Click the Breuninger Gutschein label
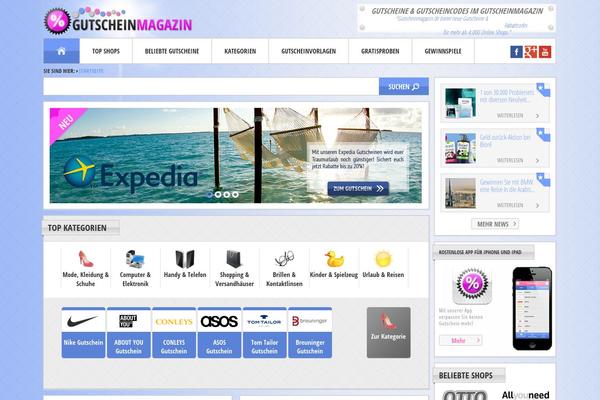 click(x=310, y=346)
